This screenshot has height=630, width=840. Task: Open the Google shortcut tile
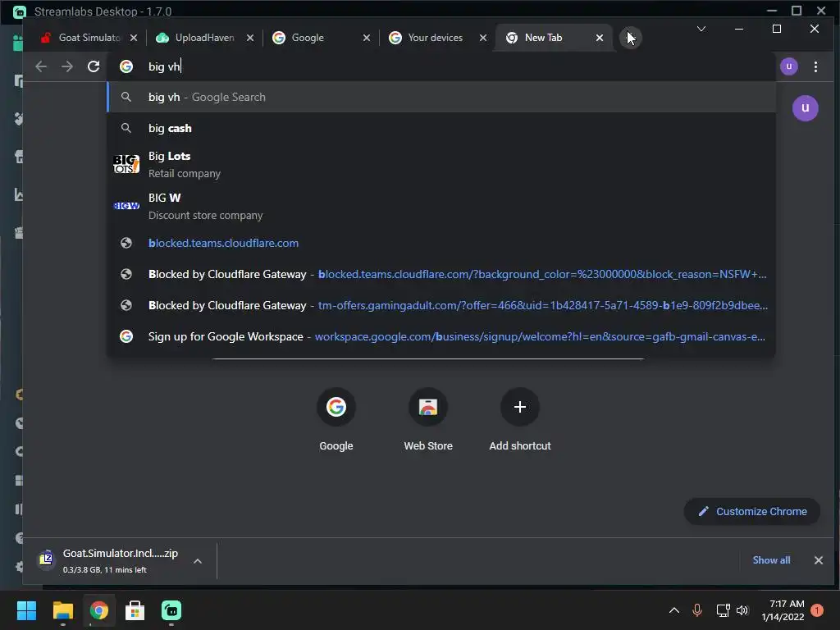(x=336, y=419)
